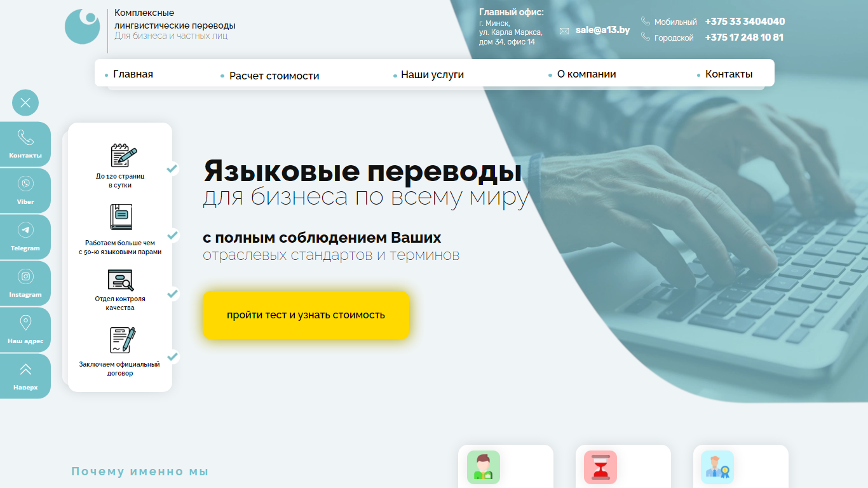Open the Главная menu item
Screen dimensions: 868x488
click(x=133, y=74)
